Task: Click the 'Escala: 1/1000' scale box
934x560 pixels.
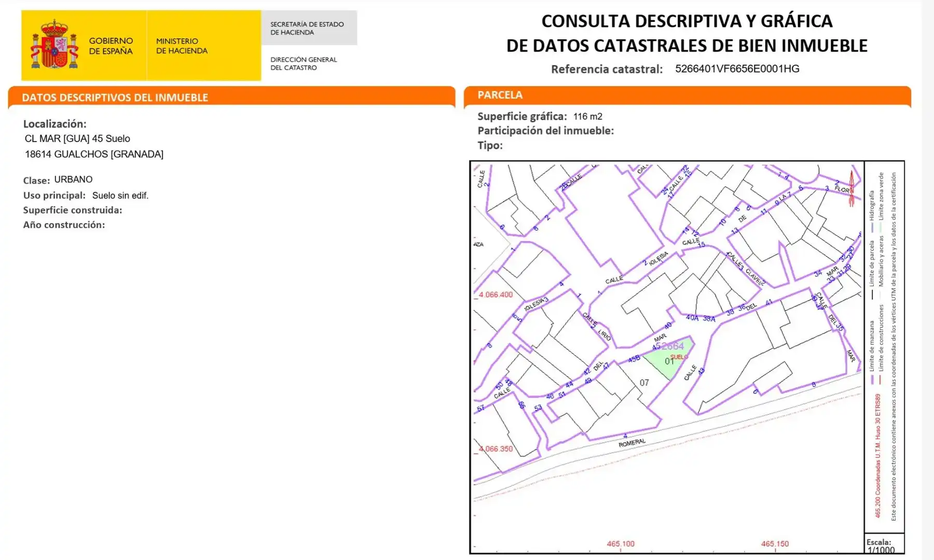Action: click(884, 544)
